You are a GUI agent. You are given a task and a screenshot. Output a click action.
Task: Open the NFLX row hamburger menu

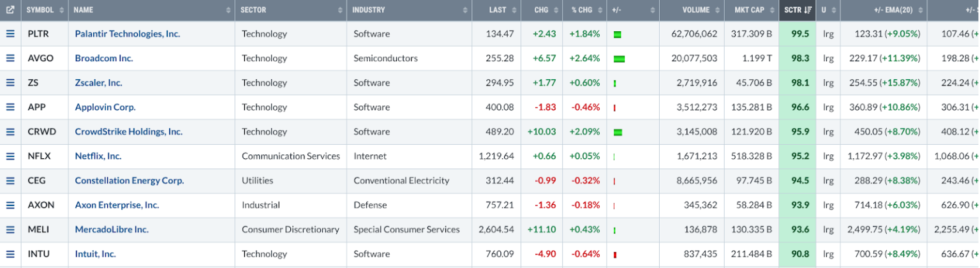10,156
